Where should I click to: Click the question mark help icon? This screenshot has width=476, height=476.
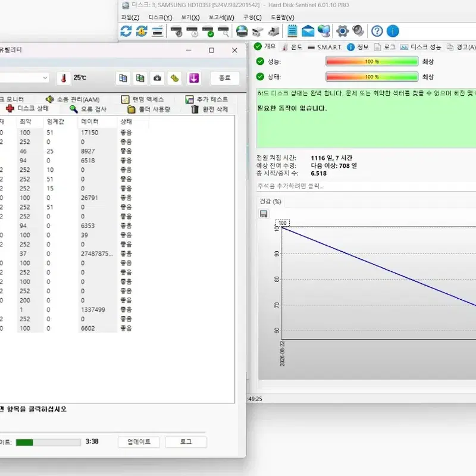377,31
